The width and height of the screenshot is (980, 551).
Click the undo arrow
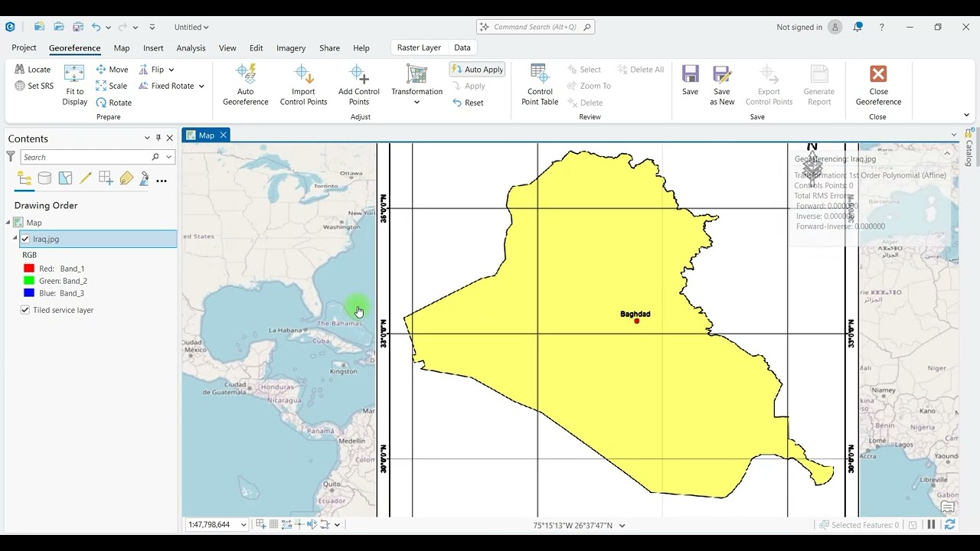tap(96, 27)
